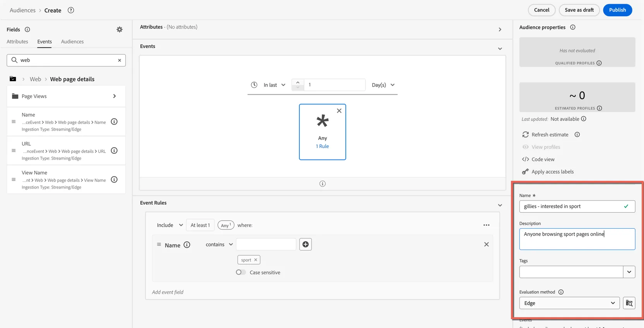Click the Refresh estimate icon

pos(525,134)
